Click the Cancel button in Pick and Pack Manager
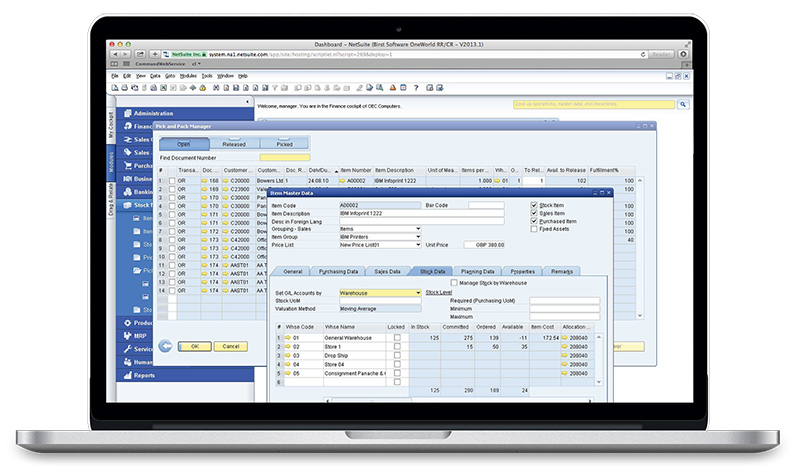800x472 pixels. pyautogui.click(x=230, y=346)
